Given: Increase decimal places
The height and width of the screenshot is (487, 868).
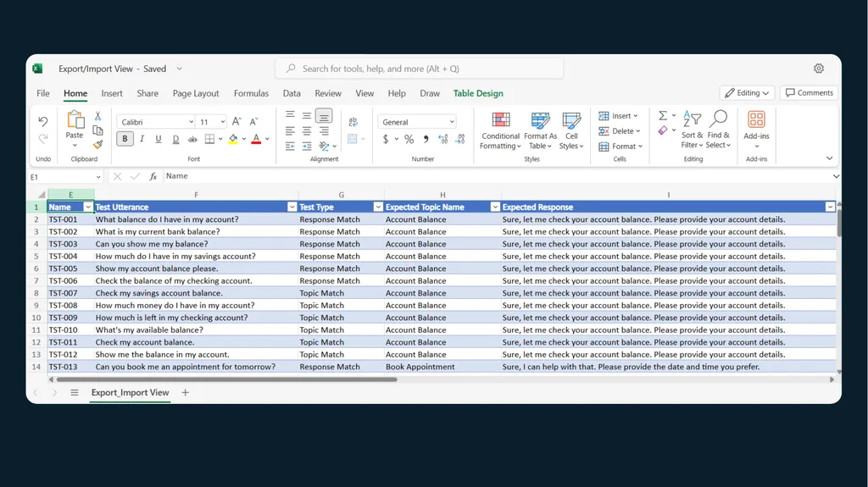Looking at the screenshot, I should pyautogui.click(x=442, y=140).
